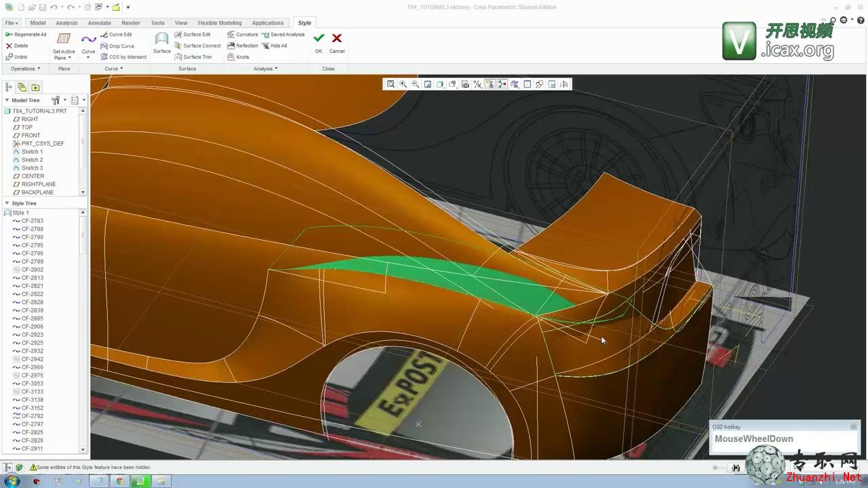
Task: Open Saved Analysis
Action: 283,35
